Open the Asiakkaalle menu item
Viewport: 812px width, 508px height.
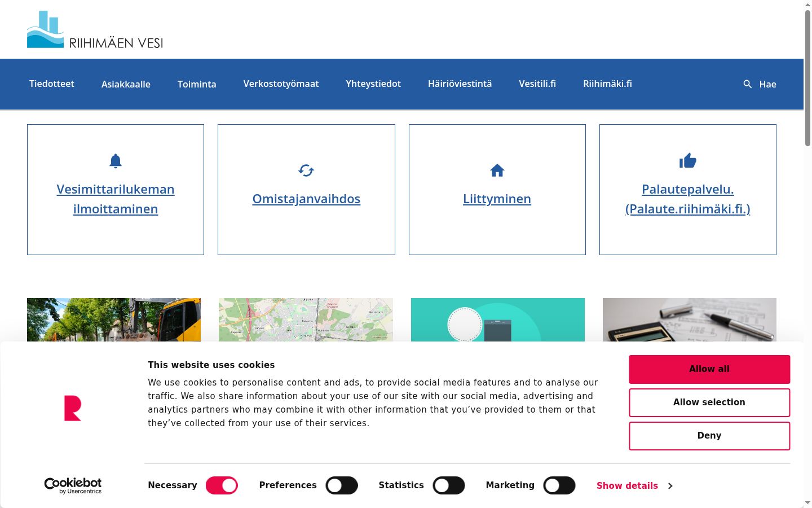point(126,84)
